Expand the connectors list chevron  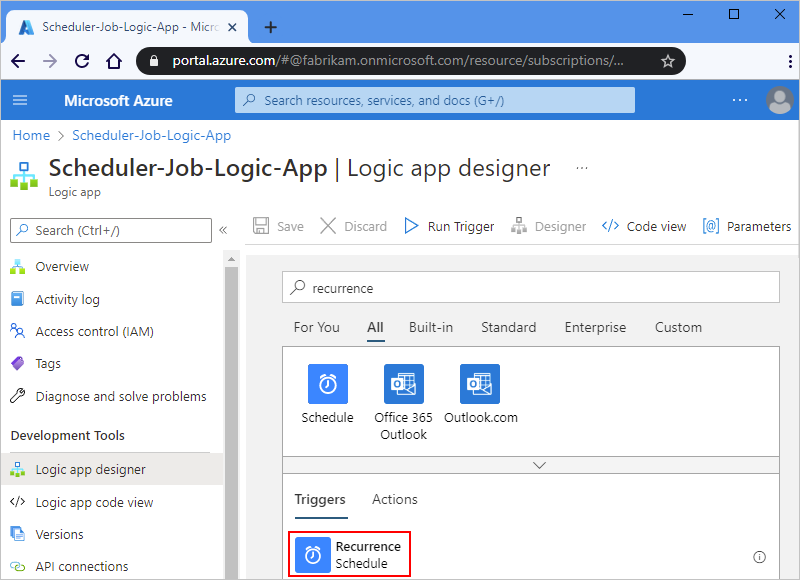[539, 465]
